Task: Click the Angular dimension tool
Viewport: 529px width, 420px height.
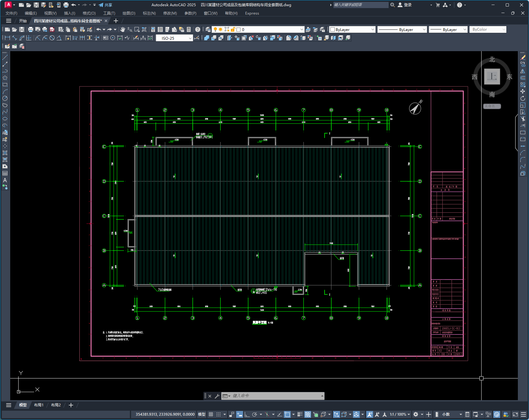Action: tap(59, 38)
